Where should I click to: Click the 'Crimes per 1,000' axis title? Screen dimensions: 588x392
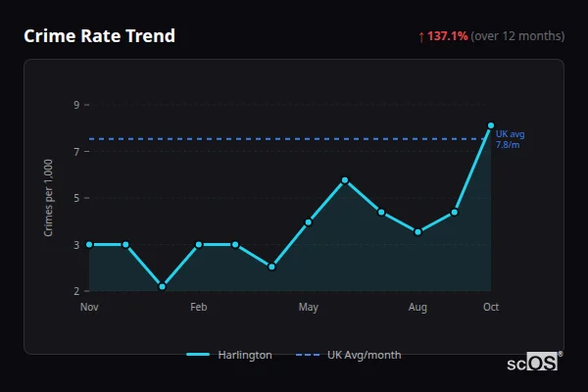pos(48,198)
